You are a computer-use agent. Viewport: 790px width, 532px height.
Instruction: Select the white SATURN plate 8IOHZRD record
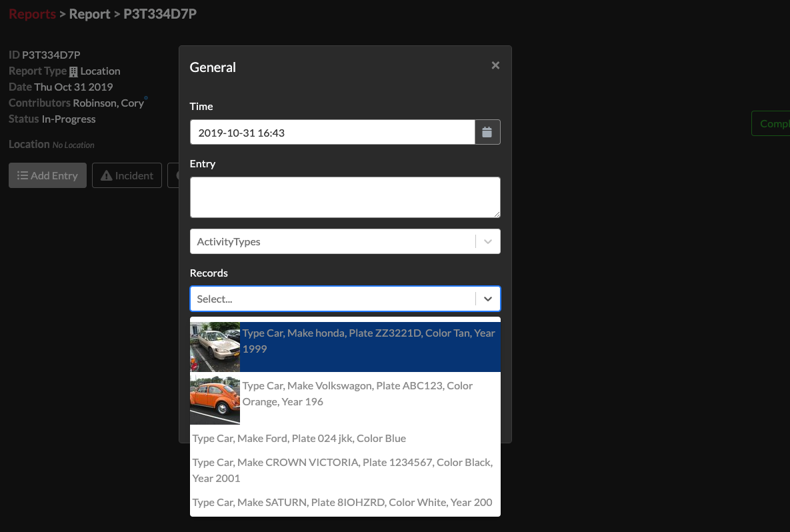[342, 502]
